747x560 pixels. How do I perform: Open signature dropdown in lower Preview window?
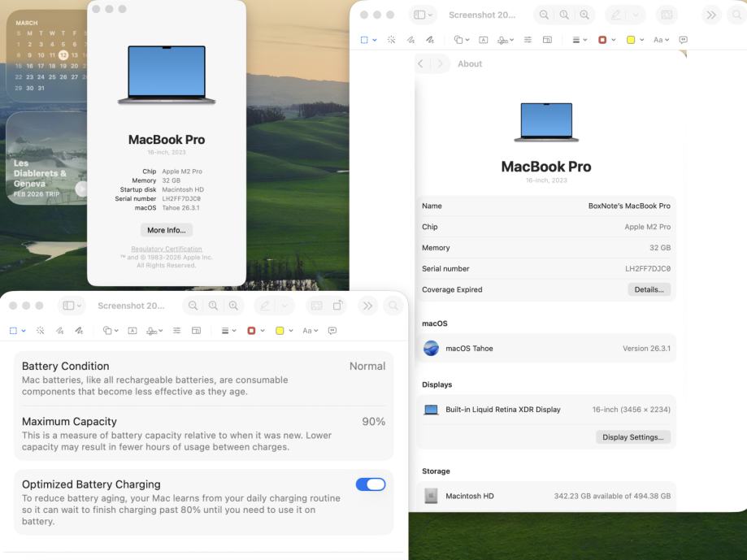tap(154, 331)
